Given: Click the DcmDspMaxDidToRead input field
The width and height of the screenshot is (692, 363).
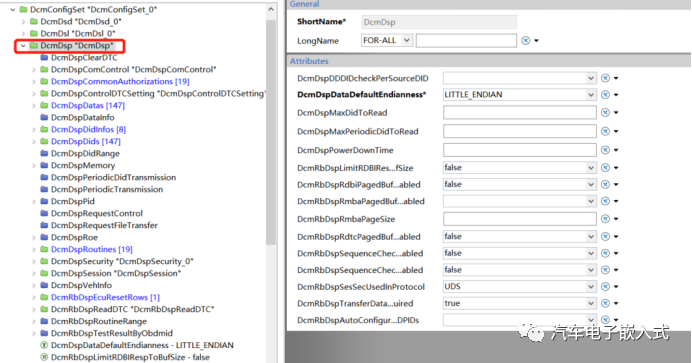Looking at the screenshot, I should point(520,112).
